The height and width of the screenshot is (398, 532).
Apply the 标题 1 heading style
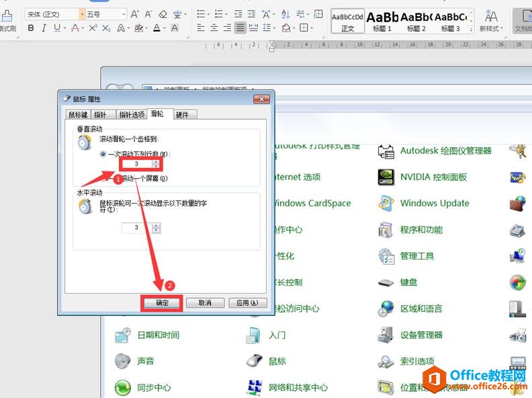pos(382,21)
